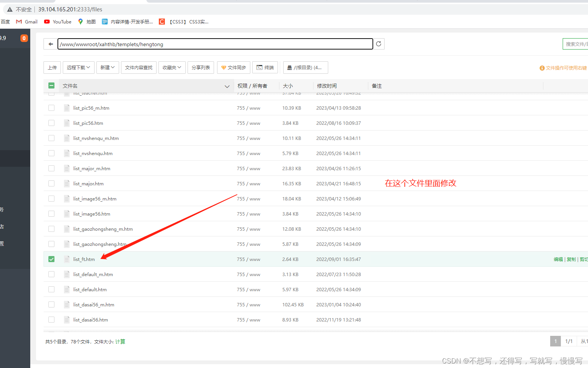Open the 地图 maps bookmark
The width and height of the screenshot is (588, 368).
[x=87, y=22]
